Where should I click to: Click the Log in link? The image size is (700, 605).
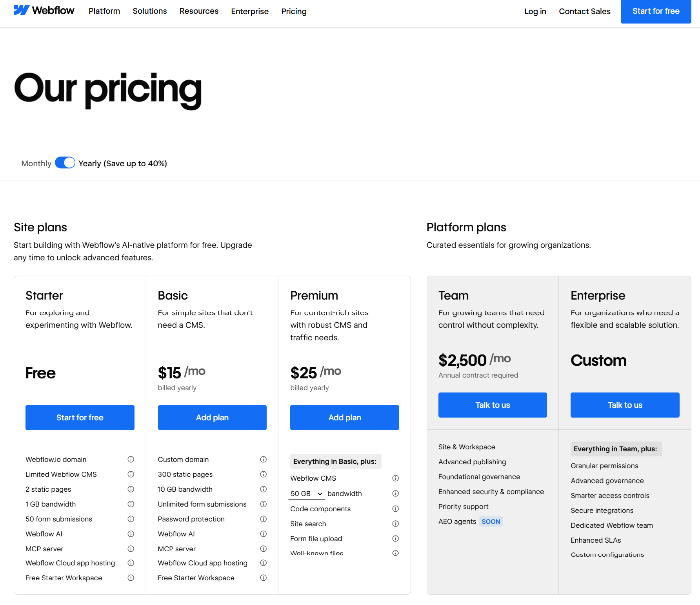click(x=535, y=11)
